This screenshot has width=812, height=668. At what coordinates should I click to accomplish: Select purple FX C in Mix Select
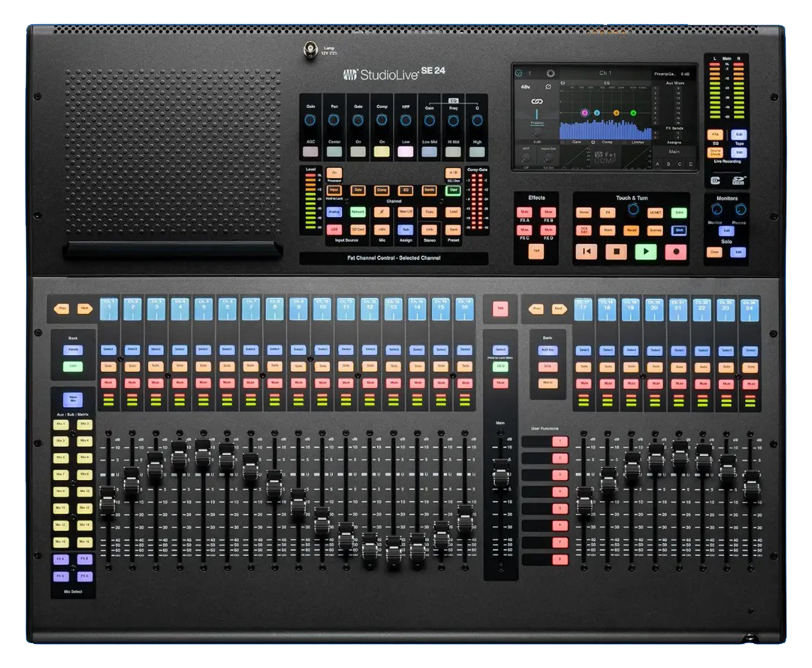(61, 577)
